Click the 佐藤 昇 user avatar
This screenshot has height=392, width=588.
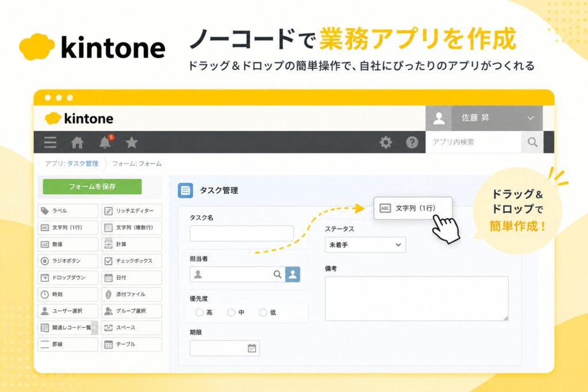[x=439, y=118]
